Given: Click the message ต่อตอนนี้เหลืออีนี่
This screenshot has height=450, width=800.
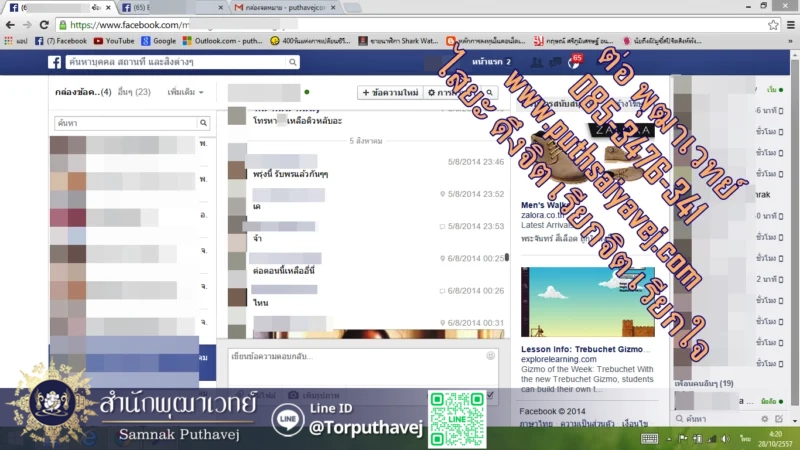Looking at the screenshot, I should [x=284, y=270].
